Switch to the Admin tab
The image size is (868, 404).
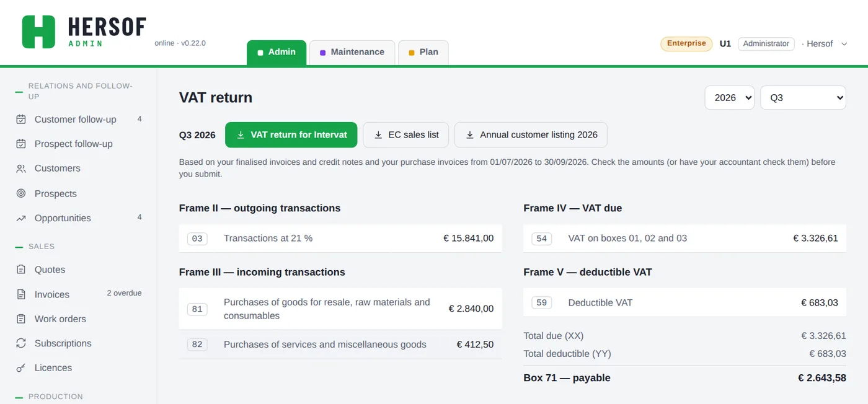[x=277, y=53]
